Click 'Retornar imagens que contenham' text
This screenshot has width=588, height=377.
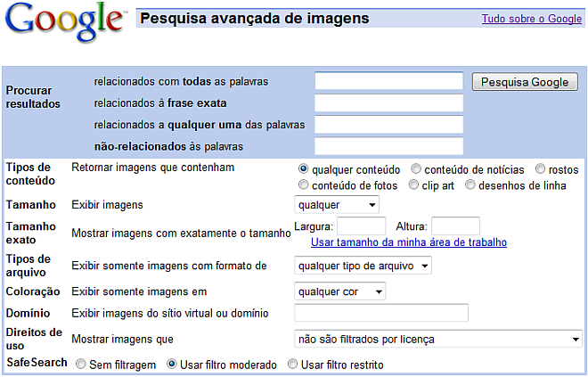153,168
